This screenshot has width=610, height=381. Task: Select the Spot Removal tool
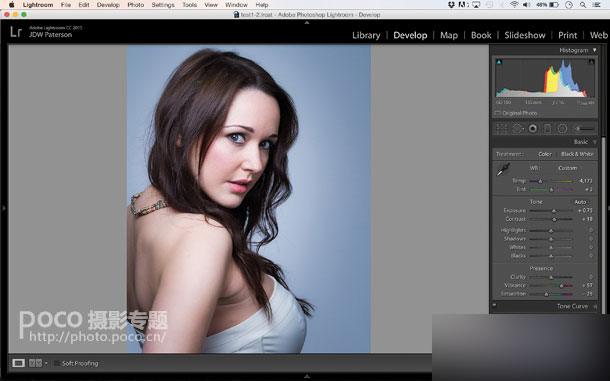click(517, 128)
